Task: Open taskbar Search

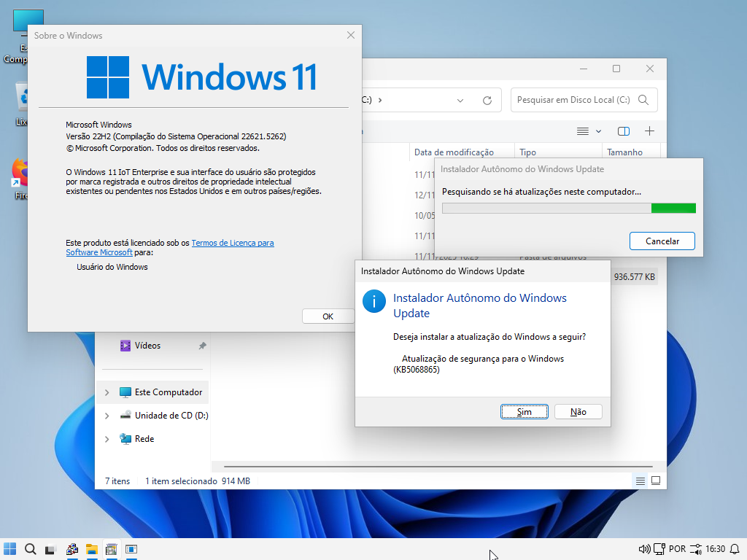Action: click(x=30, y=549)
